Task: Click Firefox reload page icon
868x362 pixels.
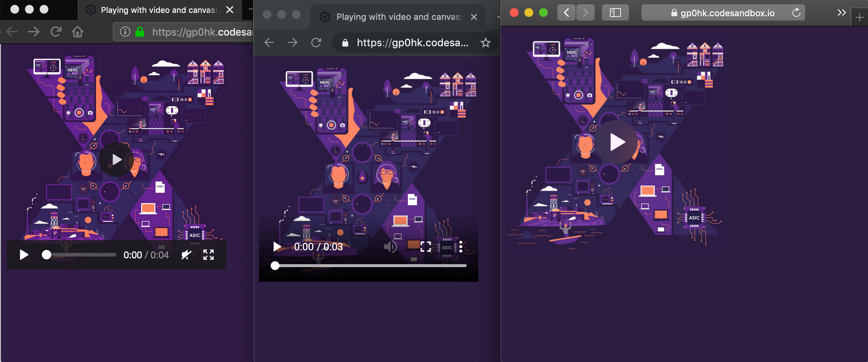Action: point(56,32)
